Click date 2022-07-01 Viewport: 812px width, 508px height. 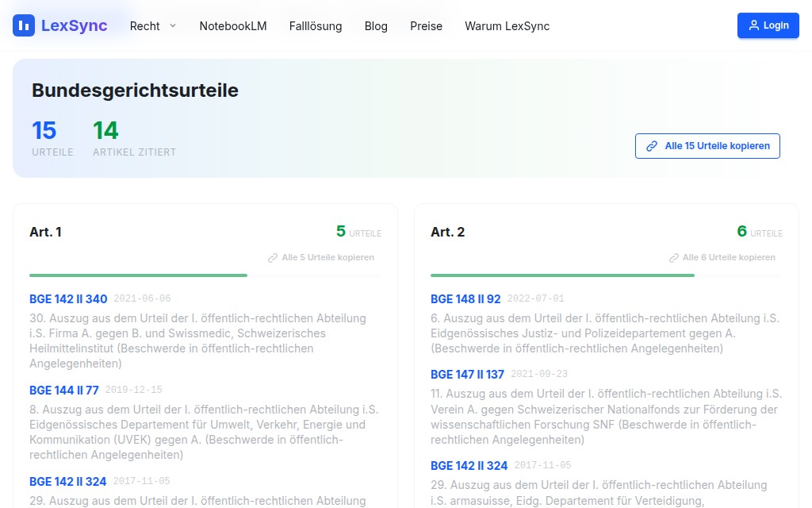535,298
